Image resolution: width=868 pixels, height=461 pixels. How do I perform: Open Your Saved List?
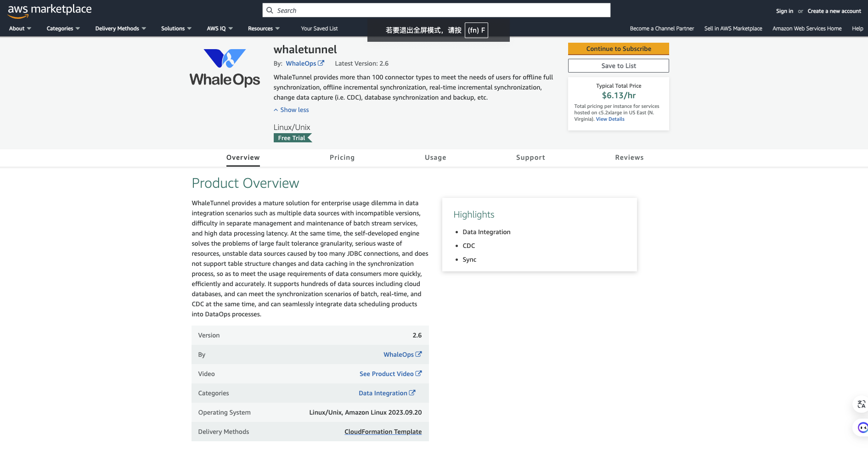tap(319, 28)
